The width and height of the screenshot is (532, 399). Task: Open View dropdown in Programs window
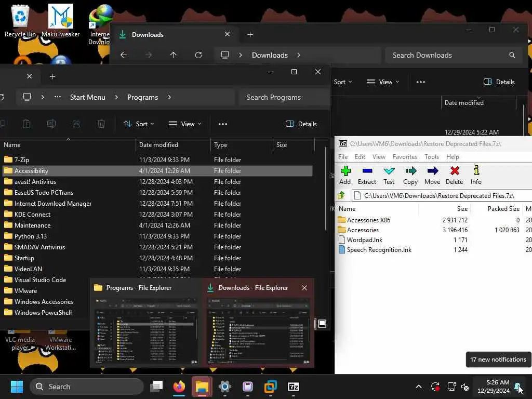tap(185, 124)
